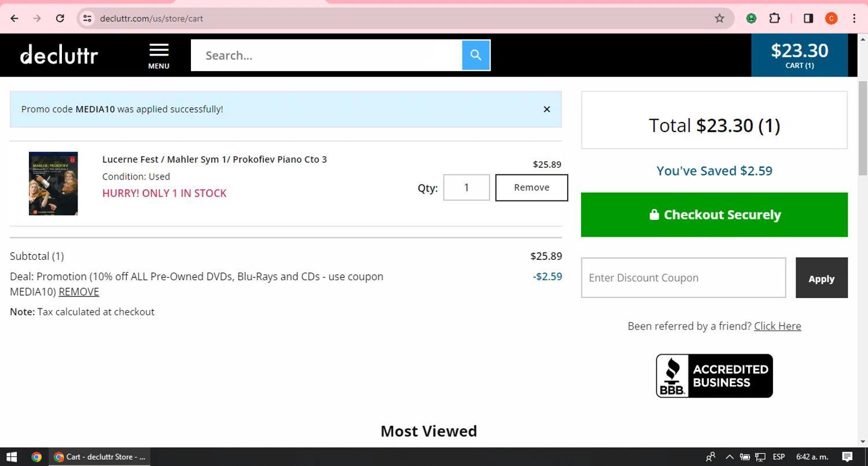Click the 6:42 a. m. clock
The width and height of the screenshot is (868, 466).
(812, 457)
